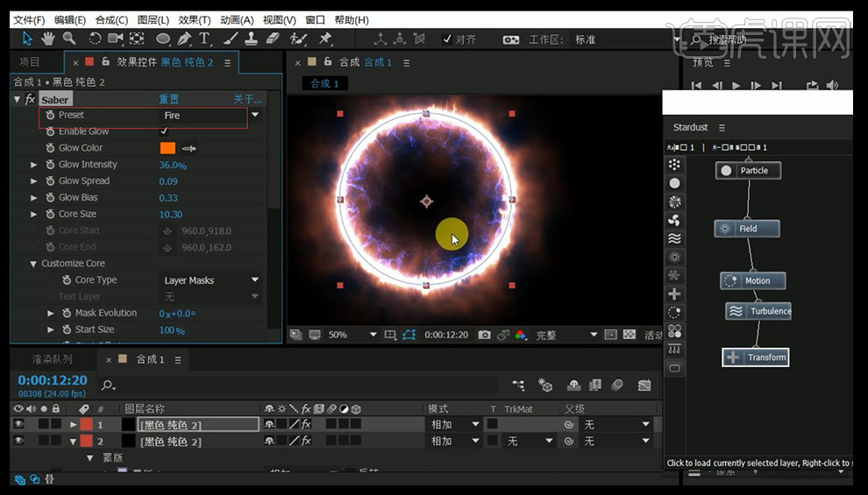This screenshot has width=868, height=495.
Task: Select the Rotation tool
Action: [95, 39]
